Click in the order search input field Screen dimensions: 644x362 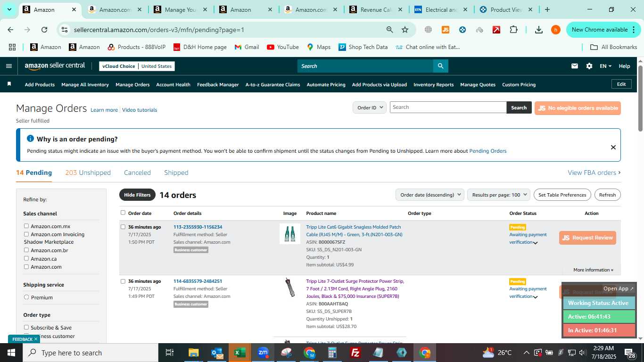point(448,107)
